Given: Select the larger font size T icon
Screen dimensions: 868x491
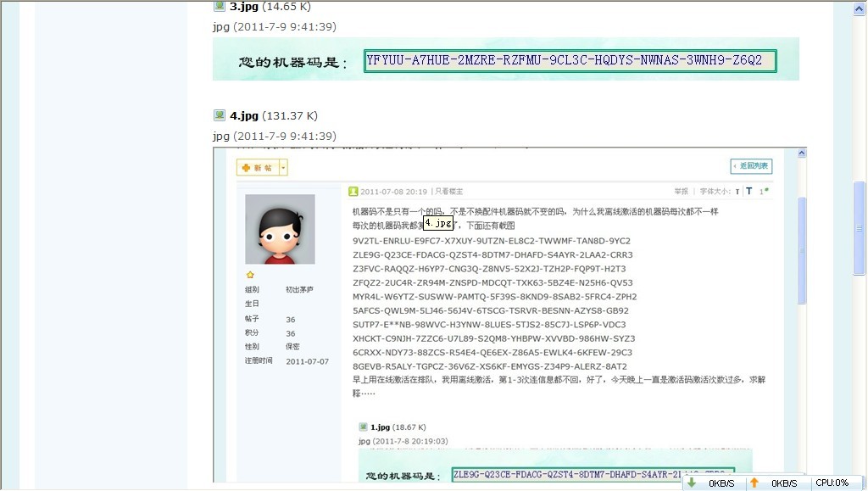Looking at the screenshot, I should (749, 191).
